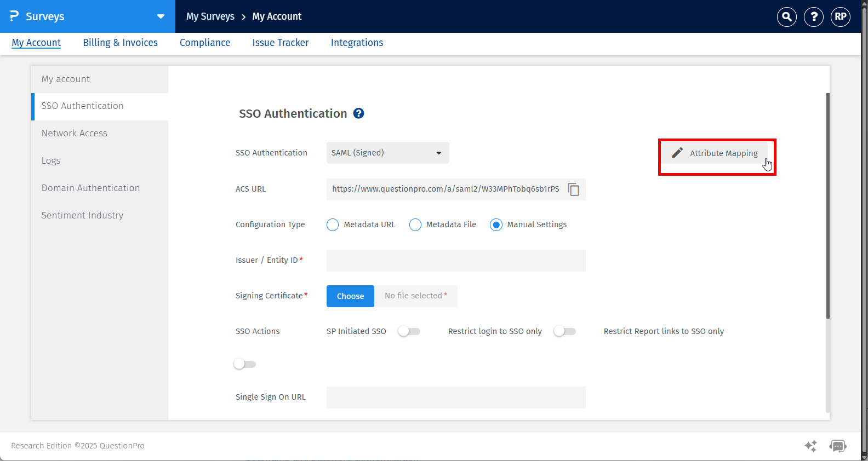Image resolution: width=868 pixels, height=461 pixels.
Task: Open Attribute Mapping editor
Action: click(x=716, y=153)
